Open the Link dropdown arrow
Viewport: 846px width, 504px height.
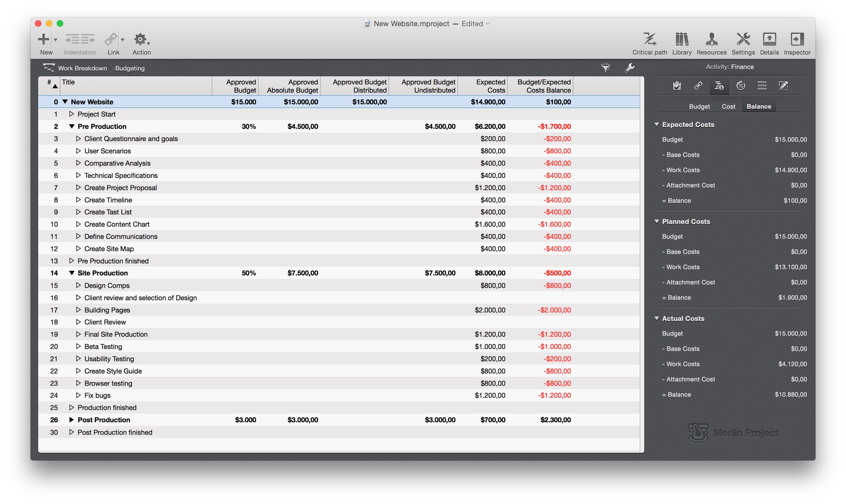click(x=123, y=40)
